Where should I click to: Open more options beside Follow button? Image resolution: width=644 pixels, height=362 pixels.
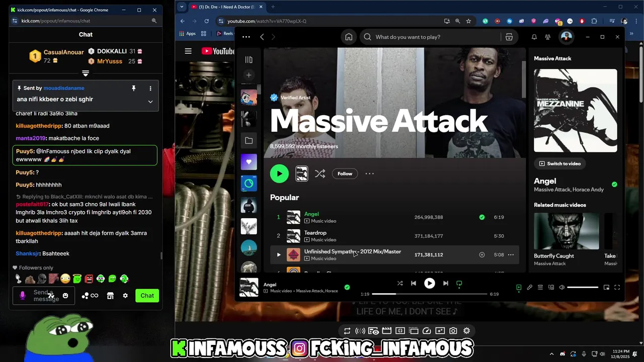pos(369,173)
